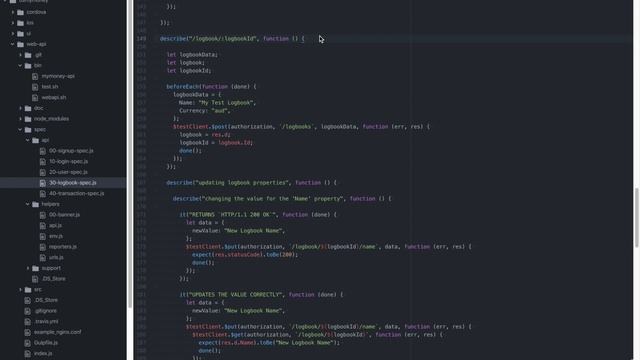
Task: Select the api folder name
Action: [x=45, y=140]
